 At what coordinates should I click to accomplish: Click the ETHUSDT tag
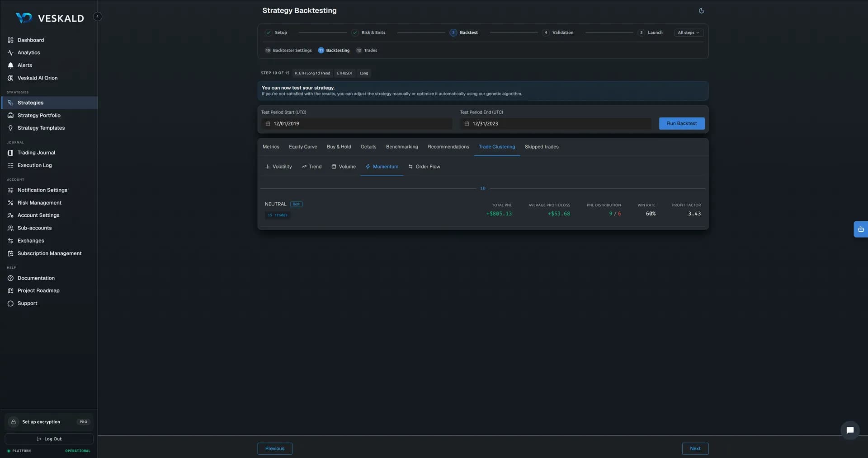click(x=345, y=73)
